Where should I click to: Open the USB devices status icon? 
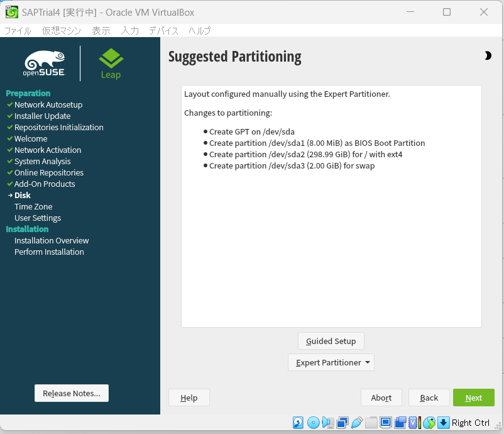click(357, 423)
